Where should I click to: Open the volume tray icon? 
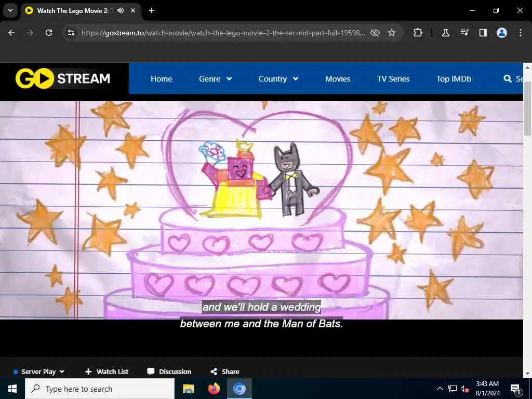(x=464, y=389)
